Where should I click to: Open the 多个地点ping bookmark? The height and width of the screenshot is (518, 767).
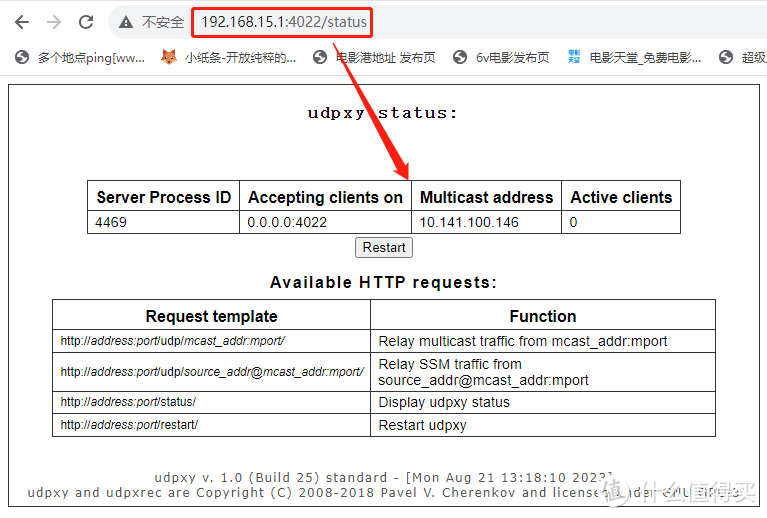point(80,58)
